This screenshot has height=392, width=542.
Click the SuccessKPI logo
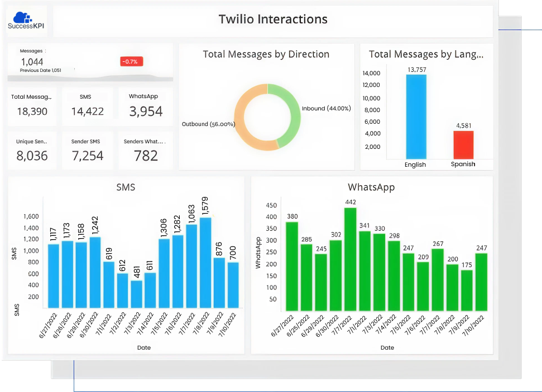click(x=26, y=21)
